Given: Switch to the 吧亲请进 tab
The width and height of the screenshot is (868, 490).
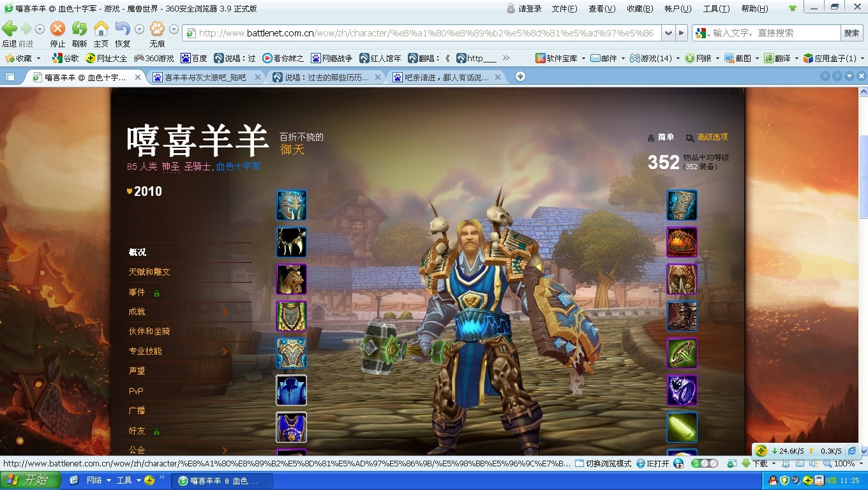Looking at the screenshot, I should point(447,77).
